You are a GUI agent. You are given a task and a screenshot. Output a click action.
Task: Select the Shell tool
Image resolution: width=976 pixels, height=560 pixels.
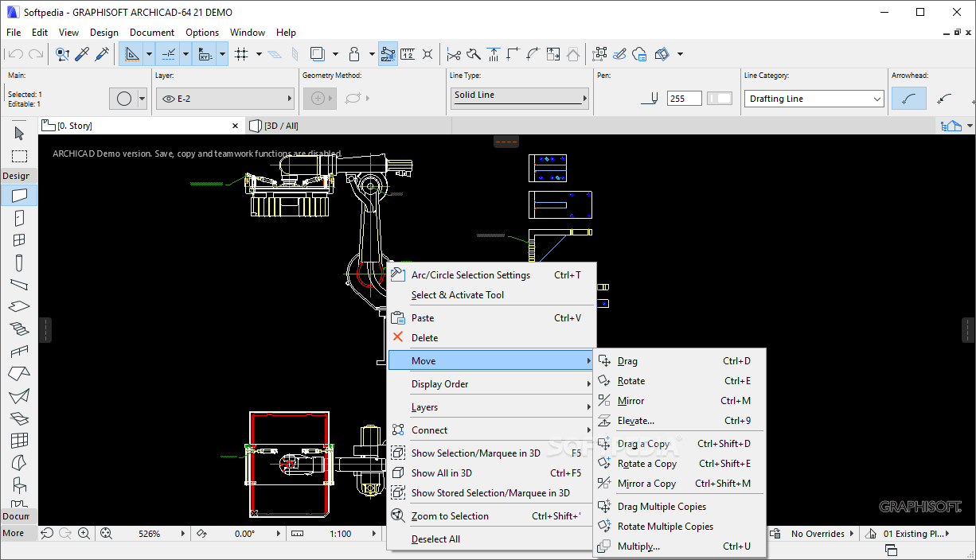[x=19, y=395]
